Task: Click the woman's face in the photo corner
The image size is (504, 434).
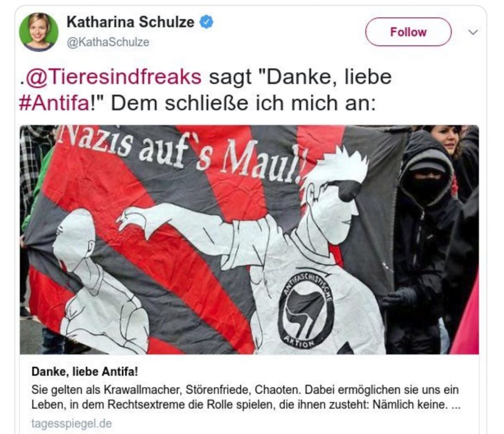Action: point(448,138)
